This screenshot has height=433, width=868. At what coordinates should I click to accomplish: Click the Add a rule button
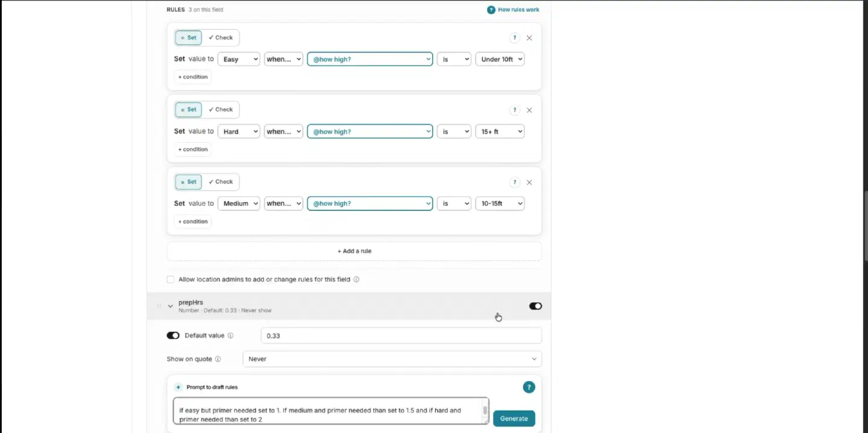(x=354, y=251)
